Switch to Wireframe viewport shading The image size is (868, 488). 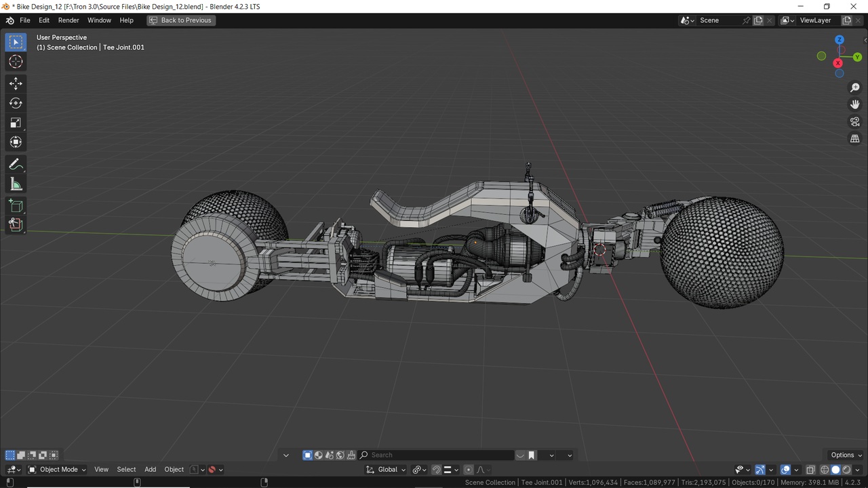coord(825,470)
